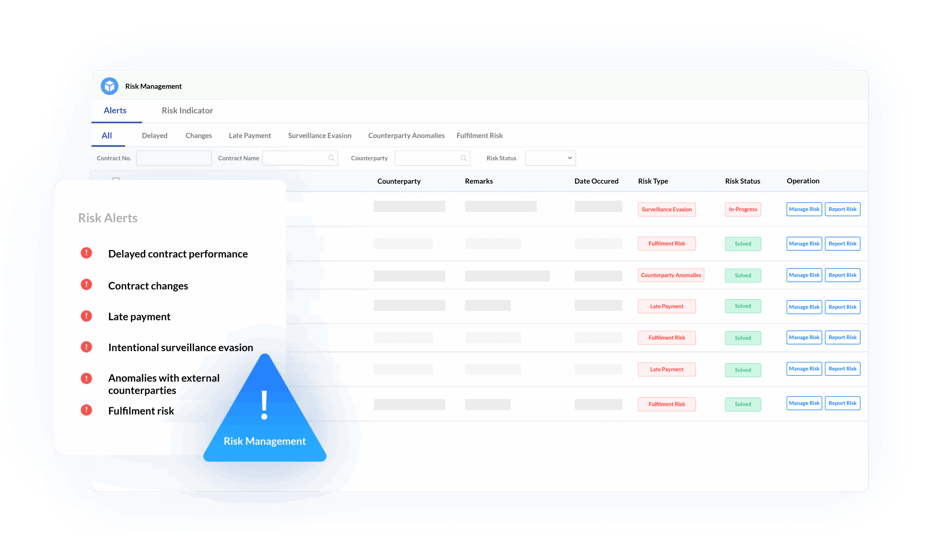Click the Delayed contract performance alert text

(x=178, y=254)
